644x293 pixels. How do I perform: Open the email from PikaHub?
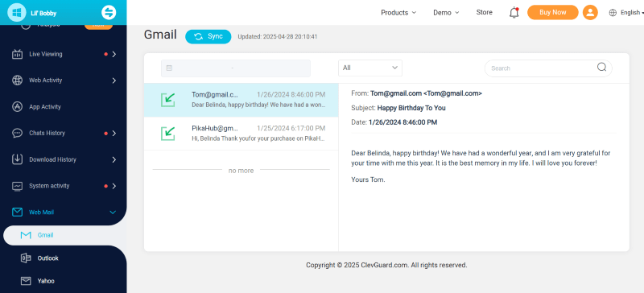pos(241,134)
